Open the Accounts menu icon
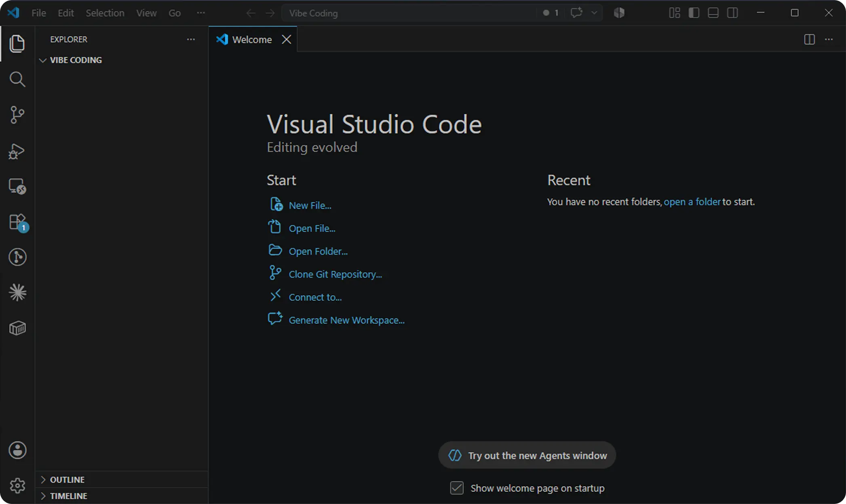 17,450
